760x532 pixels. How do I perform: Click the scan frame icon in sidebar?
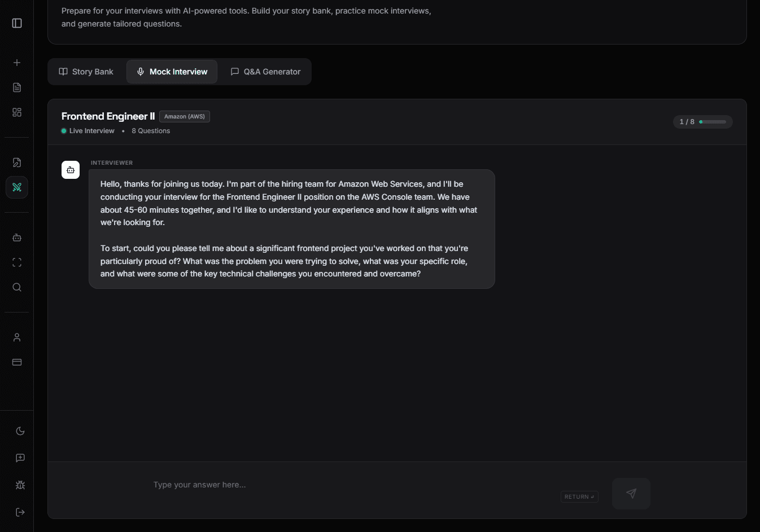click(17, 262)
